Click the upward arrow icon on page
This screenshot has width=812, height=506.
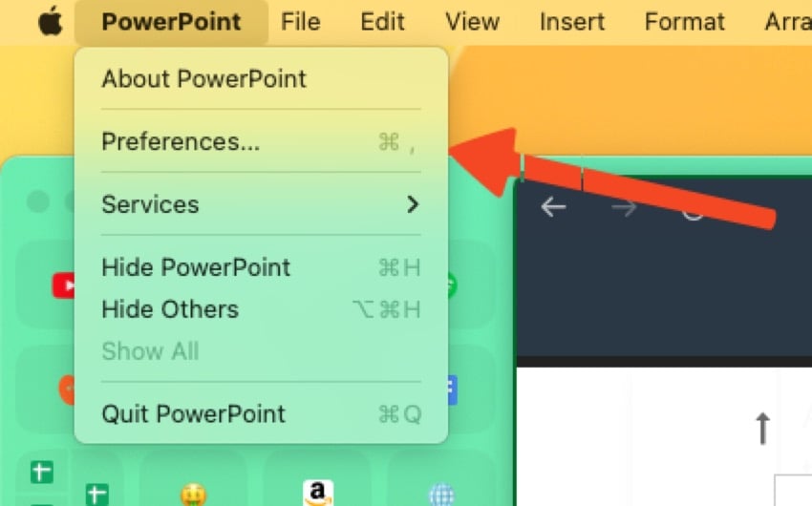pyautogui.click(x=762, y=429)
